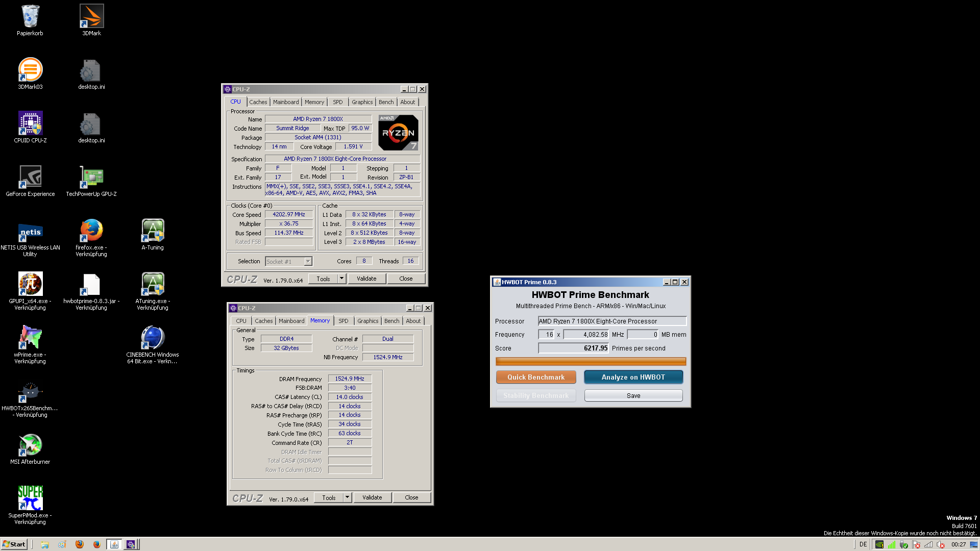Switch to Mainboard tab in top CPU-Z window
The height and width of the screenshot is (551, 980).
(x=286, y=102)
